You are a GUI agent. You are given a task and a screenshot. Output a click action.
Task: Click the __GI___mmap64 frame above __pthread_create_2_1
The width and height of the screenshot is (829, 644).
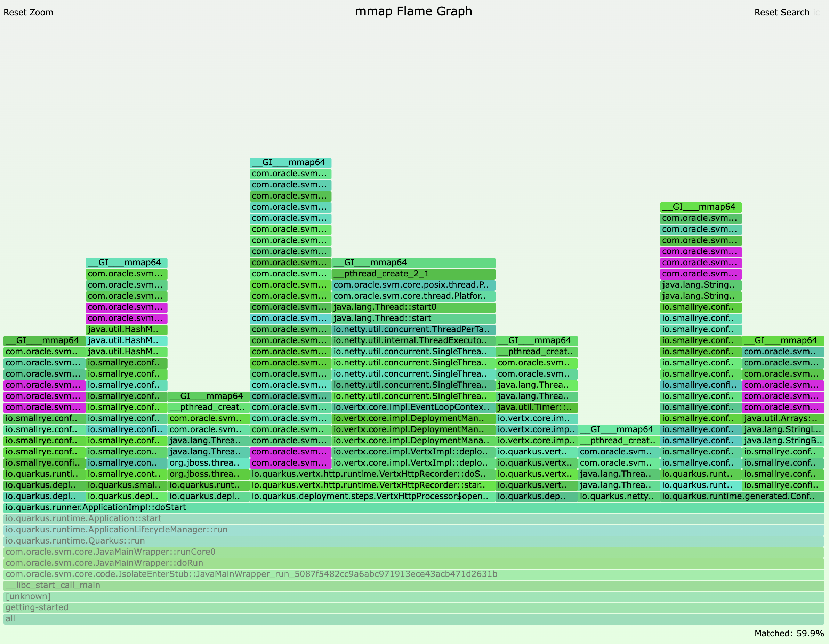(x=413, y=263)
